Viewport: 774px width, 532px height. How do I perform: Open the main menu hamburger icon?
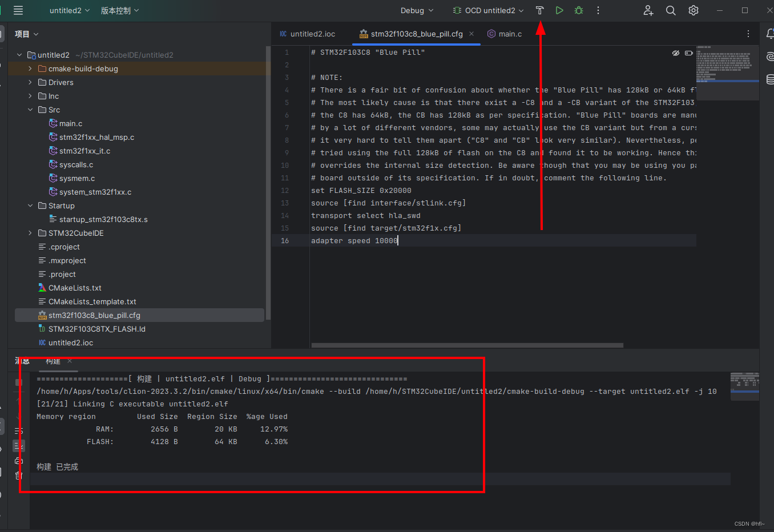click(x=18, y=10)
